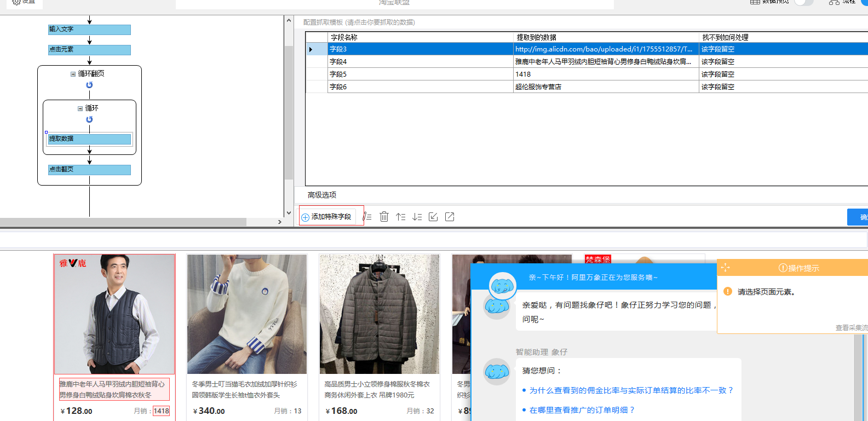868x421 pixels.
Task: Click the move field down icon
Action: coord(417,217)
